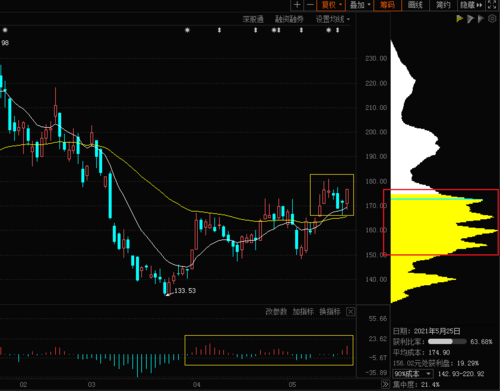The width and height of the screenshot is (500, 391).
Task: Select the middle gray flag chip icon
Action: [x=470, y=19]
